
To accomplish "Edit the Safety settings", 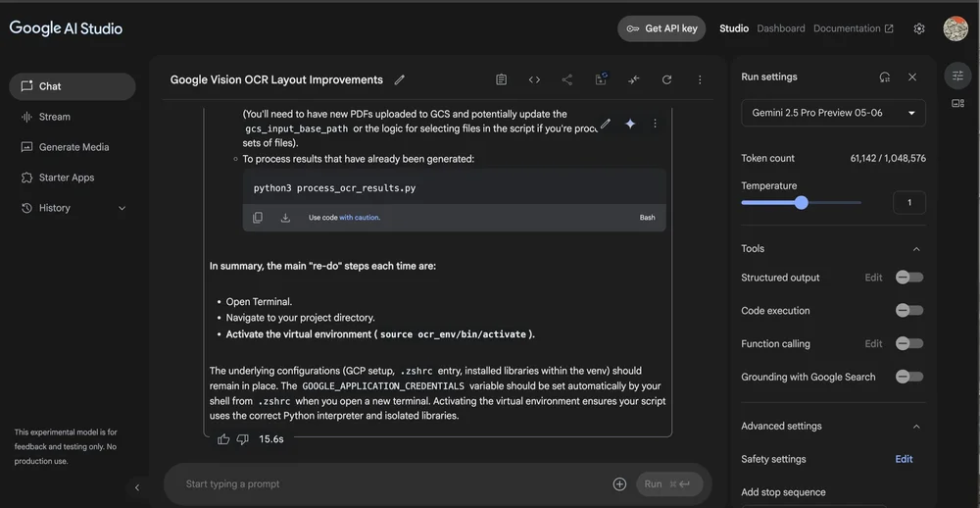I will [x=904, y=459].
